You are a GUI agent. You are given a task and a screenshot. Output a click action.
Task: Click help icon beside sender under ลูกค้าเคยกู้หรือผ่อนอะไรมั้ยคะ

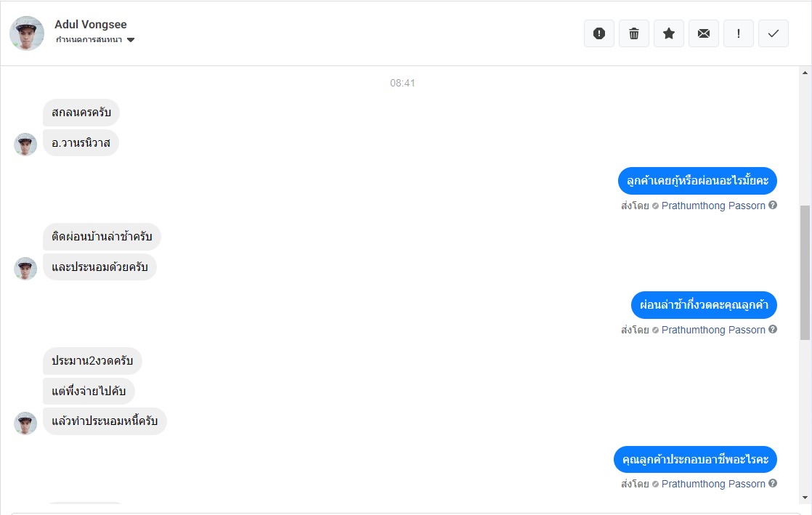773,206
